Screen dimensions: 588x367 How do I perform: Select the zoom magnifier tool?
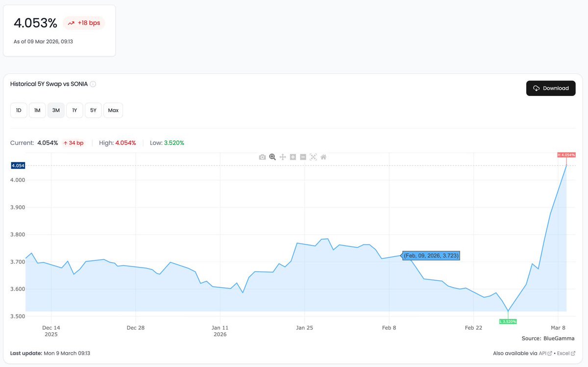pyautogui.click(x=272, y=157)
